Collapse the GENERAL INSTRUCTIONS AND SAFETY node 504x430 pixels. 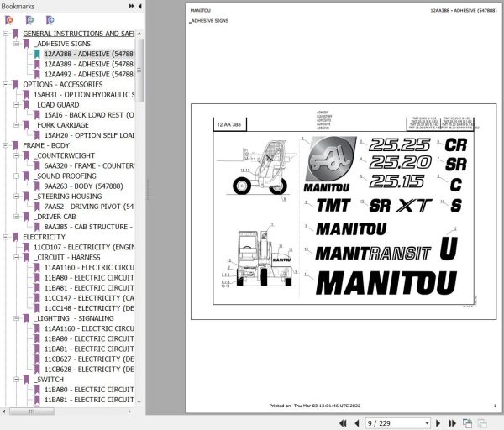point(6,34)
